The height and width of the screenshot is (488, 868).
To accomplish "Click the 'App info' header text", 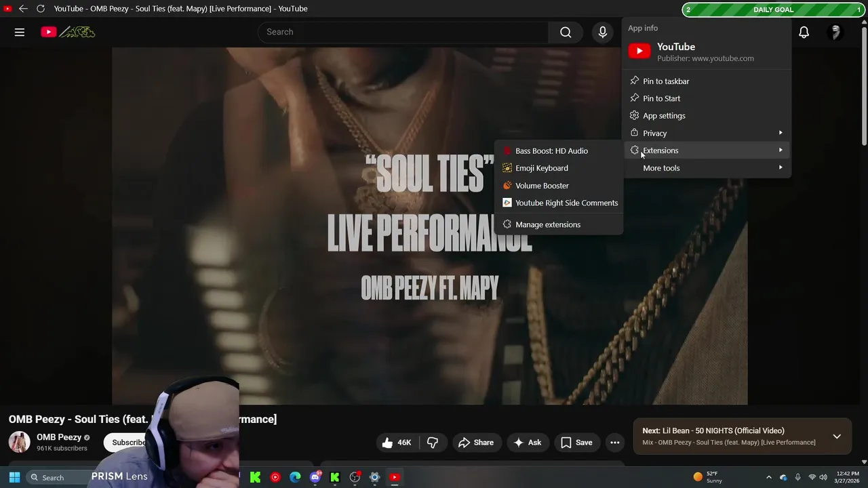I will pos(643,28).
